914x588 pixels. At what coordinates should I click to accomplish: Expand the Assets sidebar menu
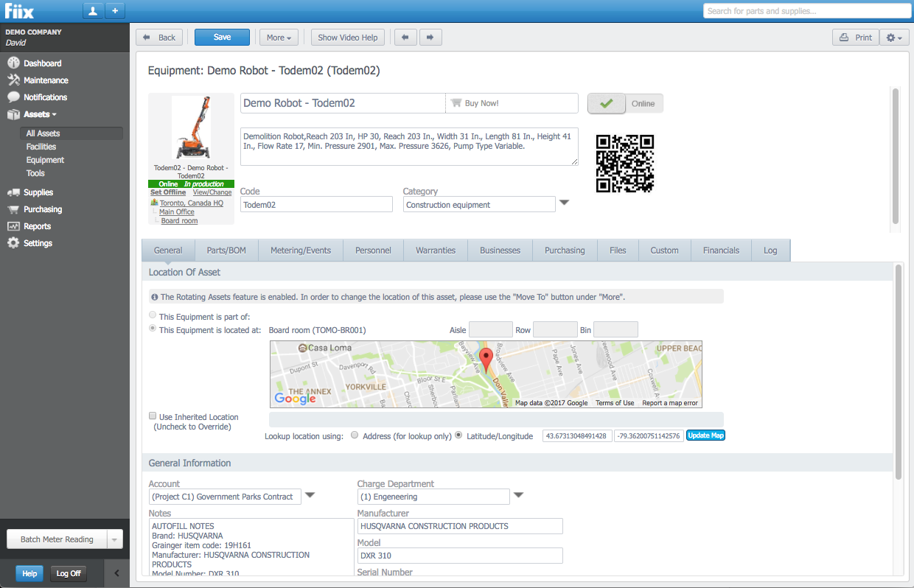tap(40, 114)
